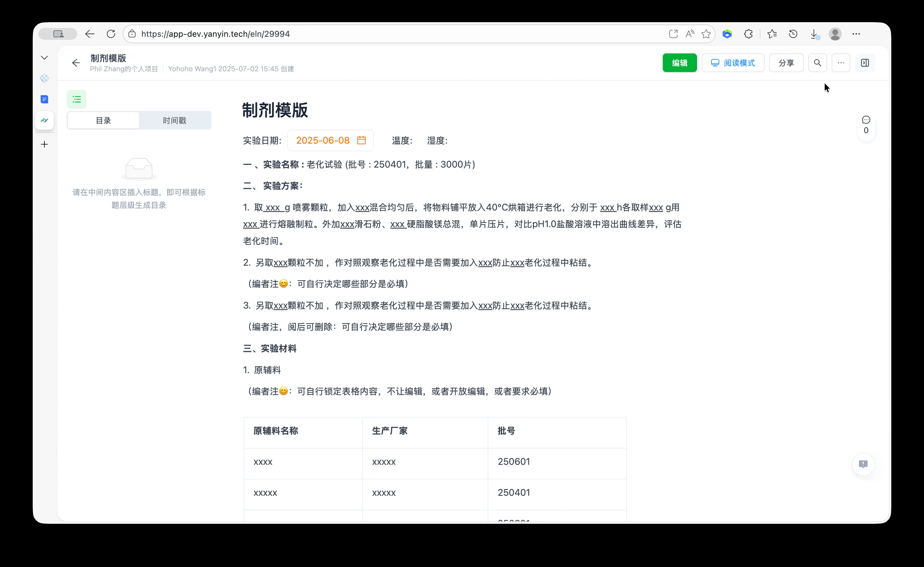The width and height of the screenshot is (924, 567).
Task: Click the green outline list icon above 目录
Action: pos(77,99)
